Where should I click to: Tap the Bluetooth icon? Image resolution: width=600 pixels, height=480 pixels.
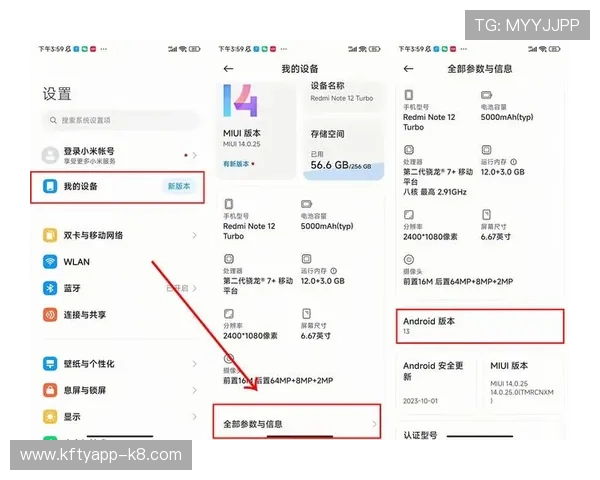[50, 288]
